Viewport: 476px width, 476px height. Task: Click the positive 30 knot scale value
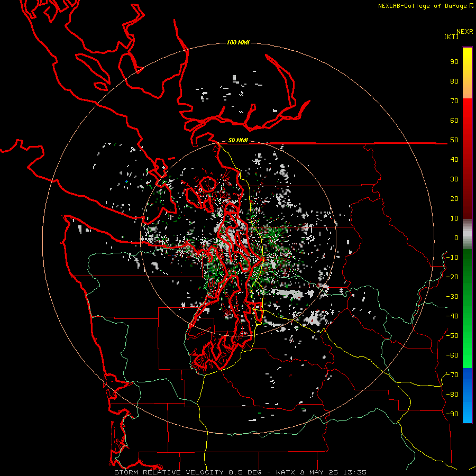[454, 179]
